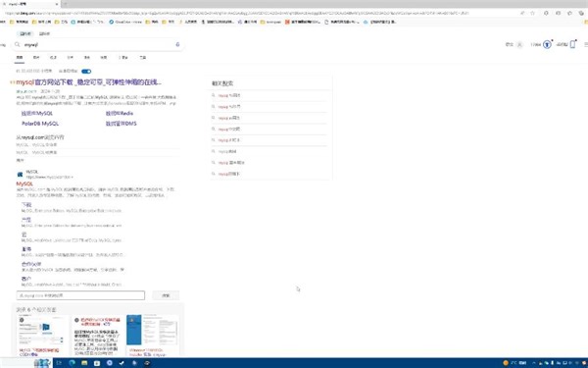Screen dimensions: 588x368
Task: Open the mysql官方网站下载 ad result
Action: (88, 82)
